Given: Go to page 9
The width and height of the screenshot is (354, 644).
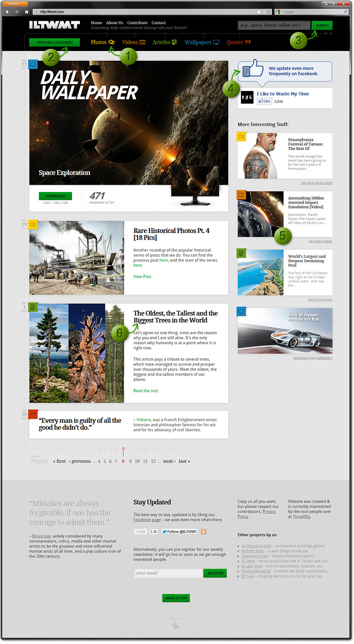Looking at the screenshot, I should 130,461.
